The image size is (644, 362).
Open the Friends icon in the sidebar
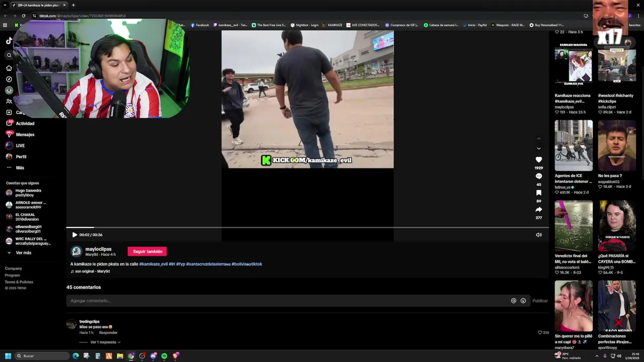coord(9,101)
